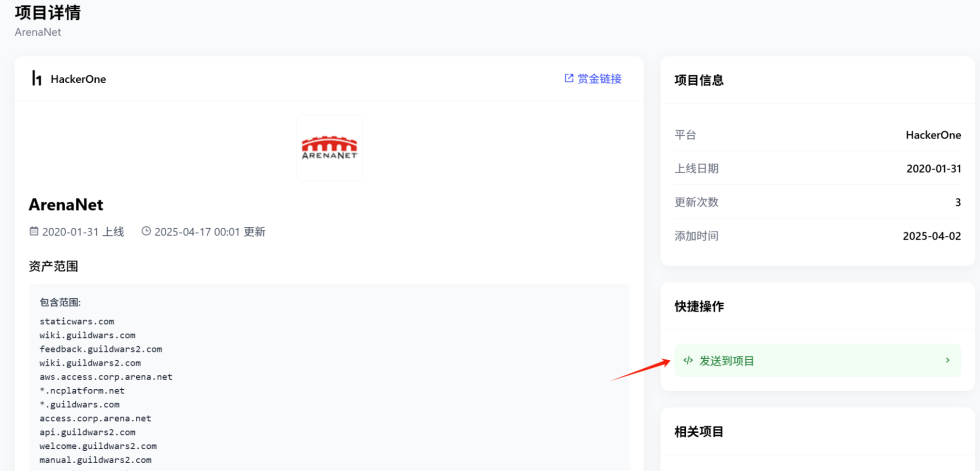Click the *.ncplatform.net scope entry

82,391
